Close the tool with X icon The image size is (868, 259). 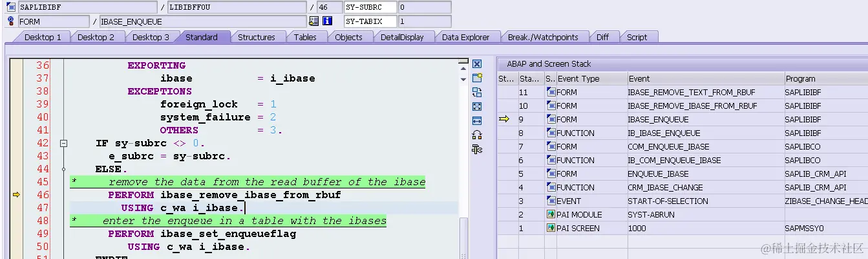click(x=477, y=63)
